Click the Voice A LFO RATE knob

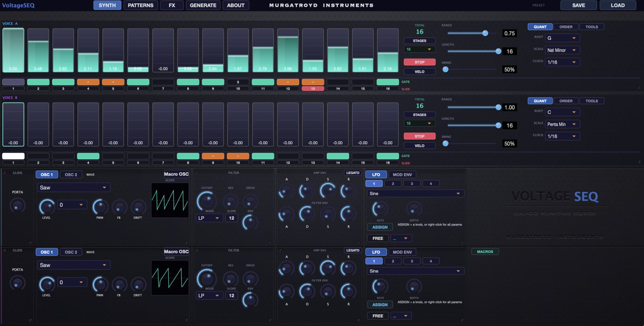380,209
